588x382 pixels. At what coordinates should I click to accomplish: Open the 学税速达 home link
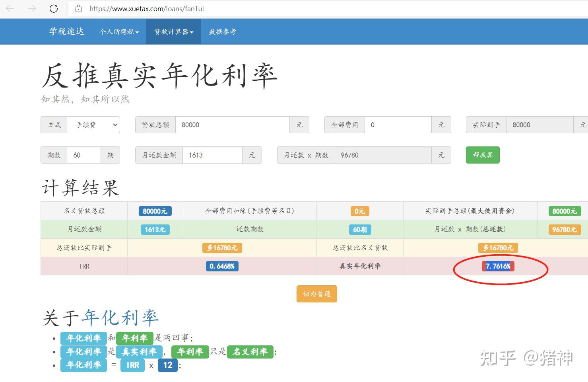click(66, 31)
